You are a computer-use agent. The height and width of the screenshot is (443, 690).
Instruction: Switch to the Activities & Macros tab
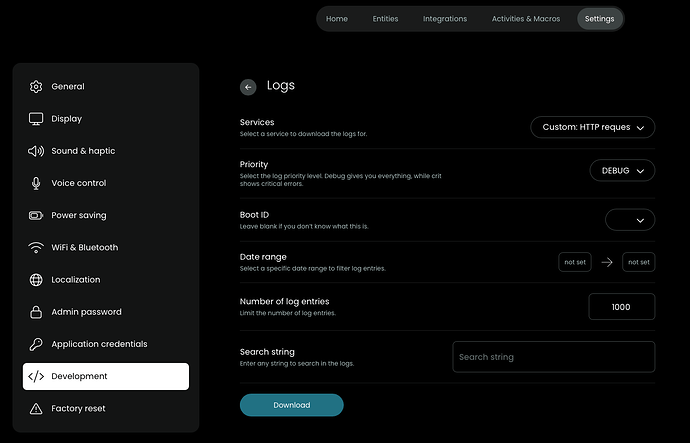(526, 19)
